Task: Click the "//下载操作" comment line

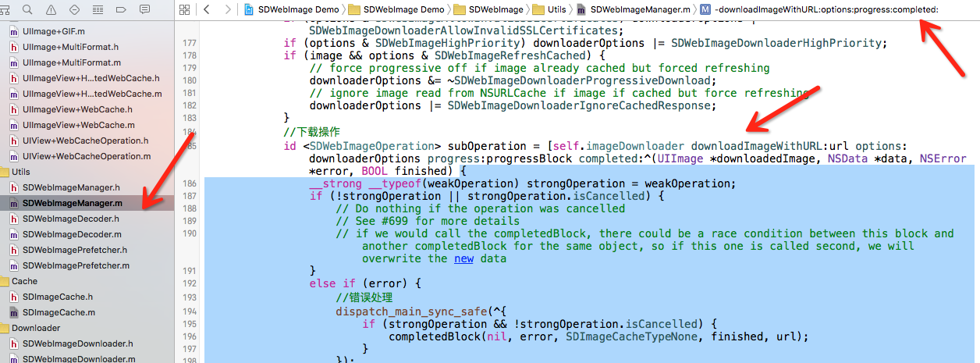Action: tap(312, 132)
